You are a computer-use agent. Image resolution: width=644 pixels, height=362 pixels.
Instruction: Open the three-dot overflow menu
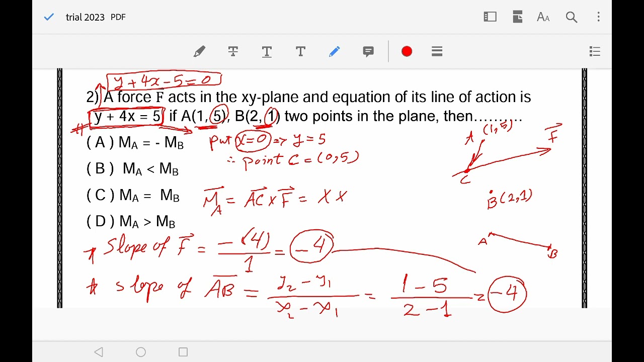[x=598, y=17]
